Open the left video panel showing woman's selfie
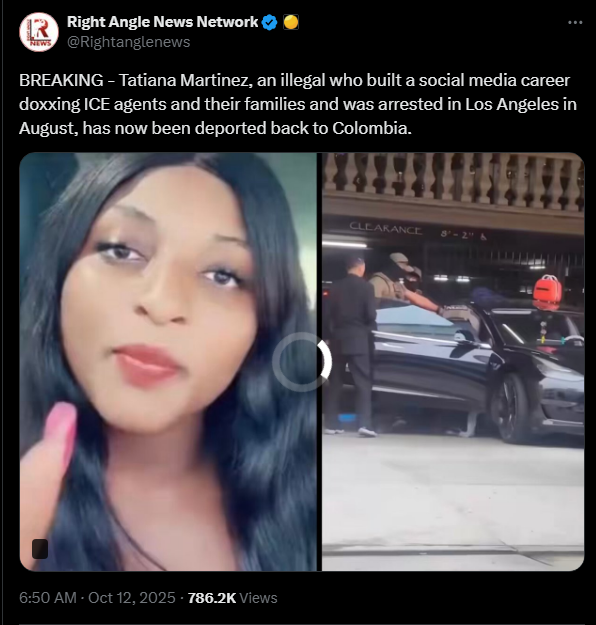Viewport: 596px width, 625px height. 168,362
